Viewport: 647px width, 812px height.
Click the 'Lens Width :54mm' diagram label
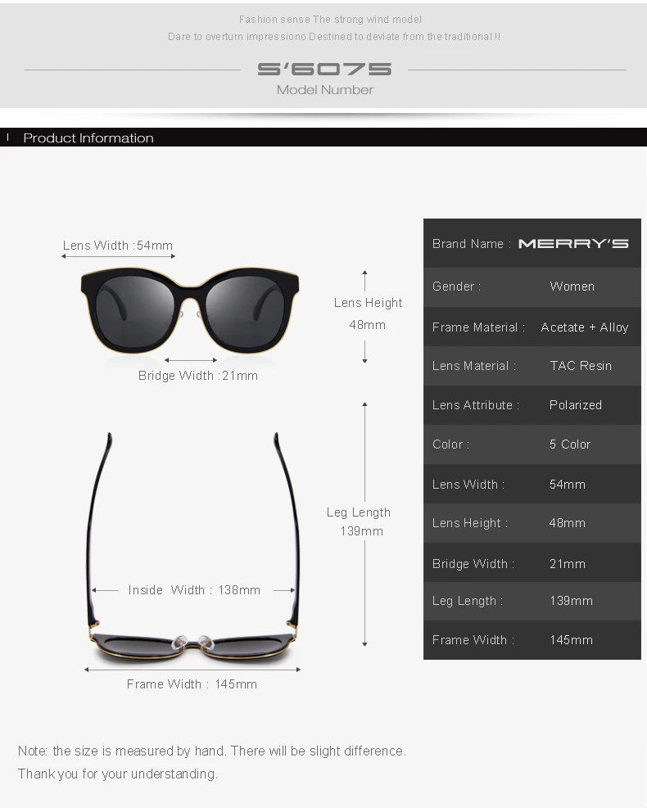(x=118, y=246)
